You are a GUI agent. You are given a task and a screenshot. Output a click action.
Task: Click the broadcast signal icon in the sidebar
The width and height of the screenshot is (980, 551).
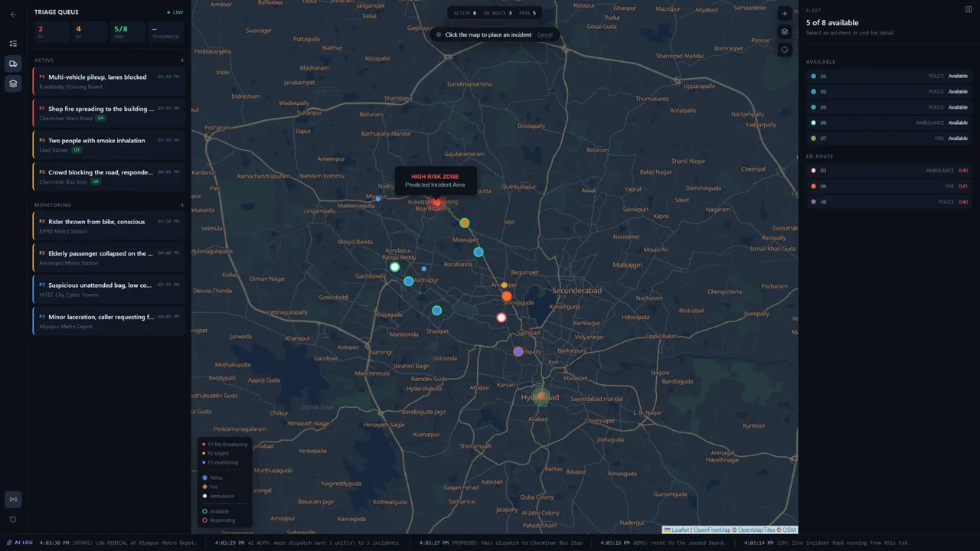pos(13,500)
